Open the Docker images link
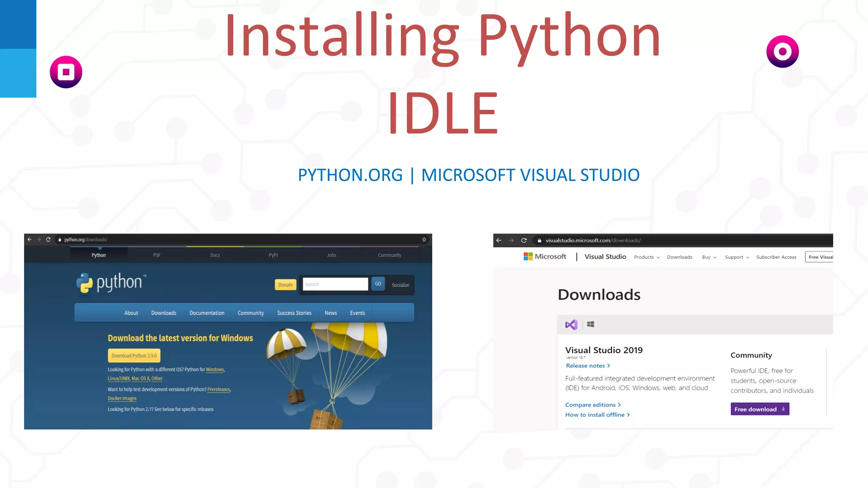The image size is (868, 488). click(122, 399)
